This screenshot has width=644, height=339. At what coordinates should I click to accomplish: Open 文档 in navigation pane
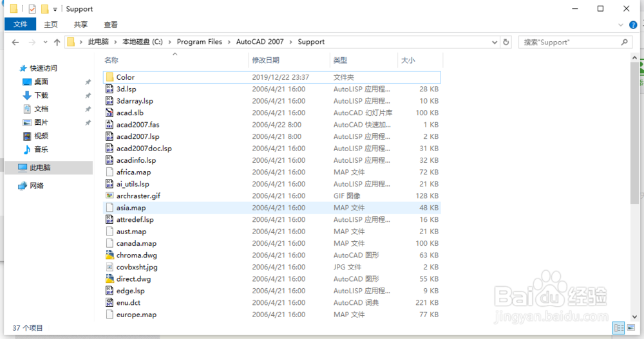41,109
